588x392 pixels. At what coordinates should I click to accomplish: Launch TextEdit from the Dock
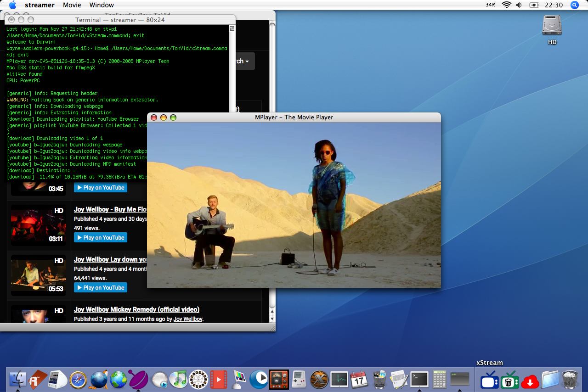pyautogui.click(x=399, y=380)
